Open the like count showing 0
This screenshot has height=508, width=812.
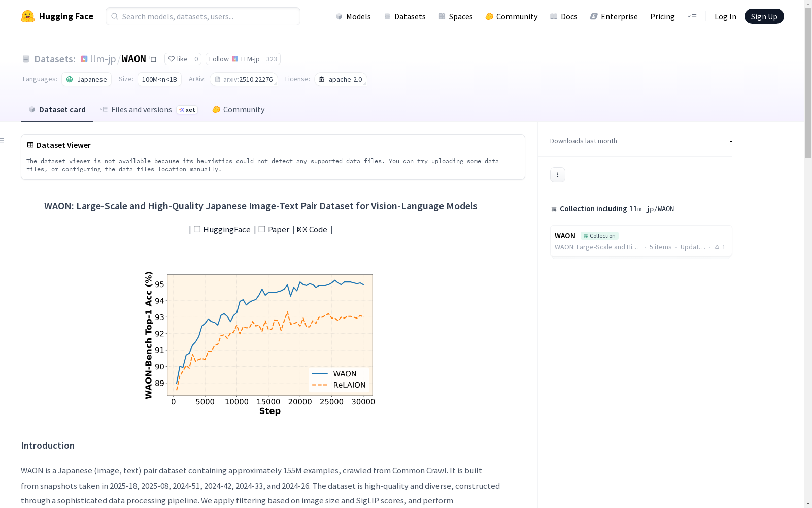[x=196, y=59]
